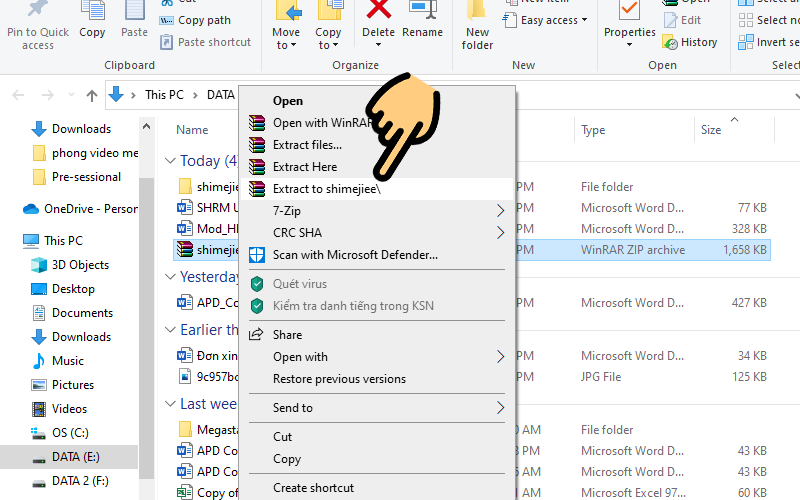Choose Extract to shimejiee\ menu entry
The height and width of the screenshot is (500, 800).
click(x=377, y=189)
